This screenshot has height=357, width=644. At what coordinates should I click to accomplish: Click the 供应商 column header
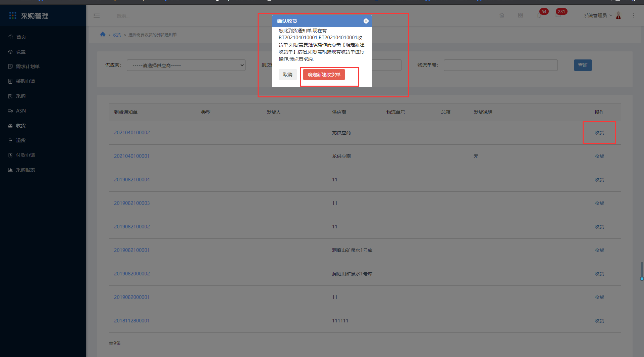click(339, 112)
